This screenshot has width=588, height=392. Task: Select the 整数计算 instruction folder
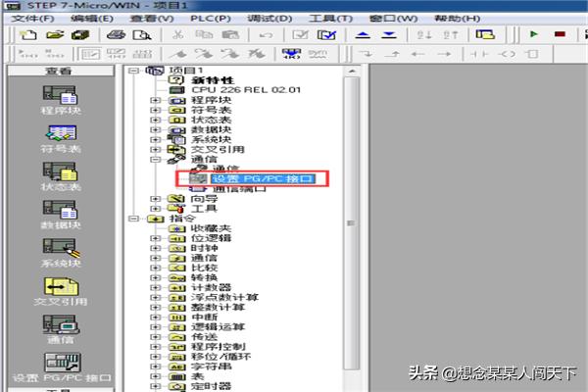point(218,307)
